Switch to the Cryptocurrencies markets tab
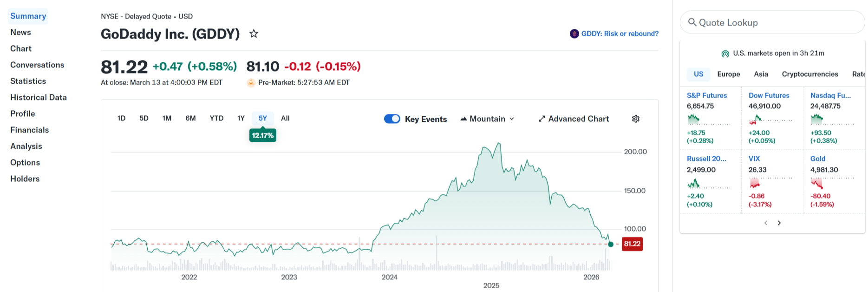 coord(810,74)
